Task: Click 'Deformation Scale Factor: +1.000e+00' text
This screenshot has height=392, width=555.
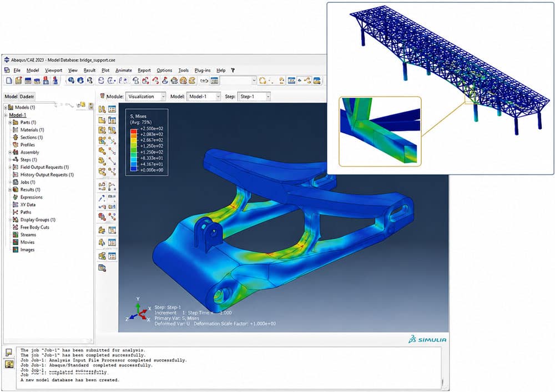Action: tap(235, 323)
